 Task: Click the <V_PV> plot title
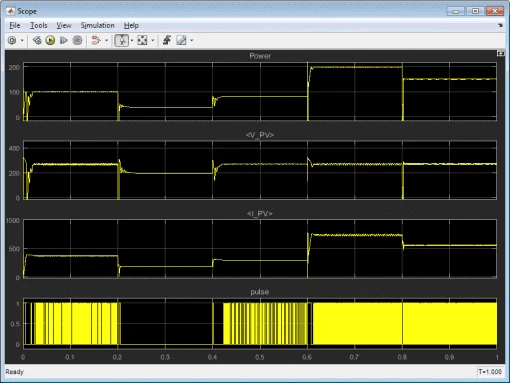(x=260, y=135)
